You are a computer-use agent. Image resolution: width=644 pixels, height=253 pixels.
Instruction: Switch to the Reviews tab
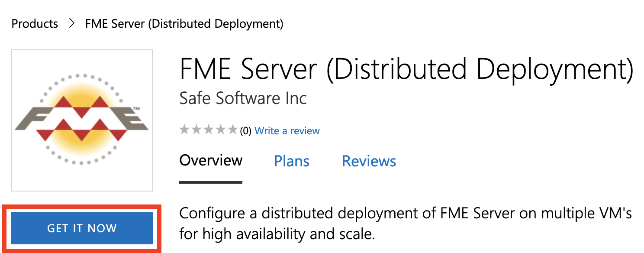pyautogui.click(x=369, y=161)
